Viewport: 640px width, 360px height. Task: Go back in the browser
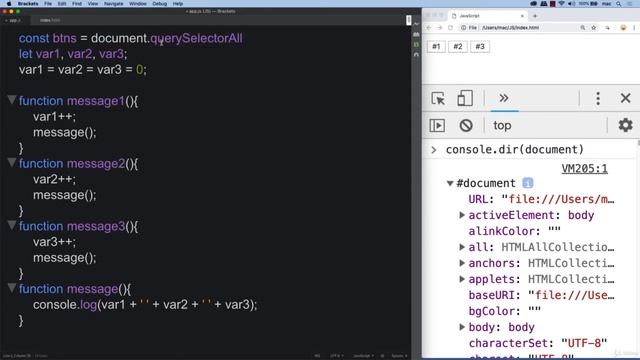pyautogui.click(x=429, y=28)
